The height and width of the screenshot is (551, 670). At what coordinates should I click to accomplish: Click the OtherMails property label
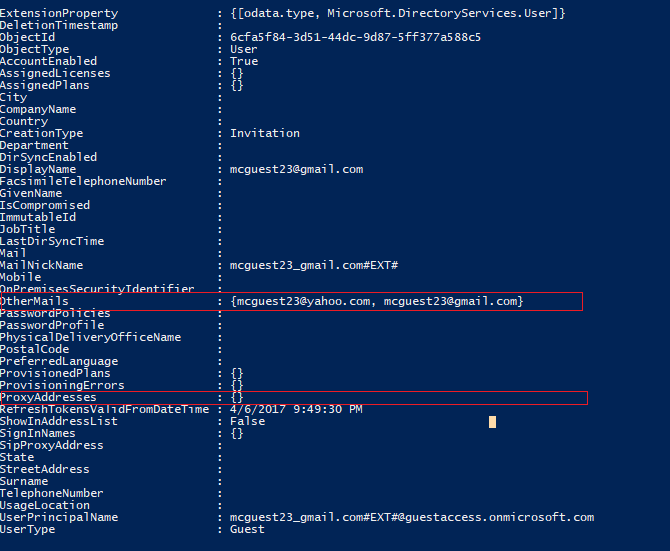(x=34, y=301)
